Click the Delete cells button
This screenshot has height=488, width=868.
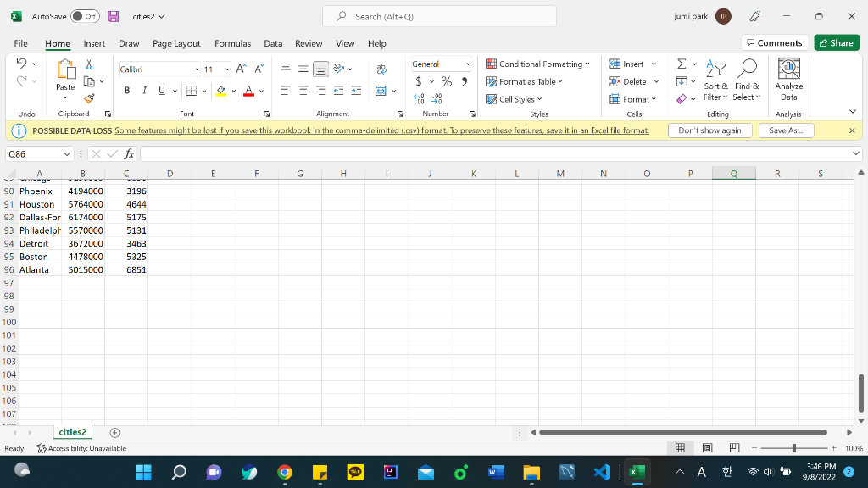(x=628, y=82)
